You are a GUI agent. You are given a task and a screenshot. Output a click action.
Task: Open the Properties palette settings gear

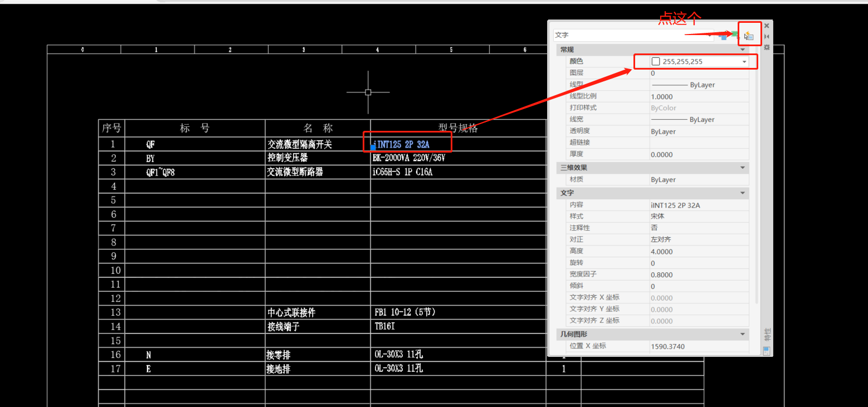[767, 47]
